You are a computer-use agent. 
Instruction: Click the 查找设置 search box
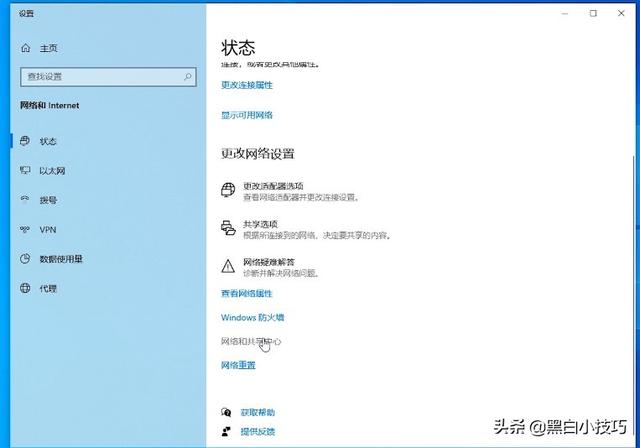[108, 77]
